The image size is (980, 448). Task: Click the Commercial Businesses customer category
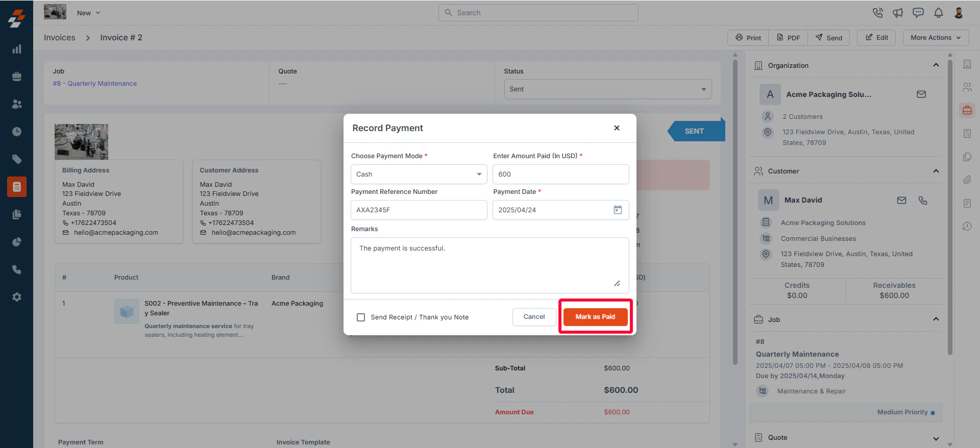pyautogui.click(x=818, y=239)
